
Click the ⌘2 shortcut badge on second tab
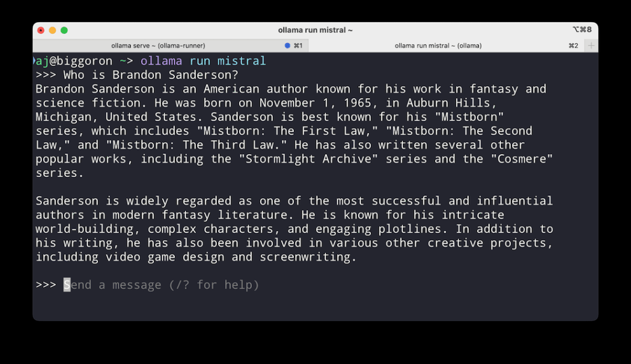click(573, 45)
